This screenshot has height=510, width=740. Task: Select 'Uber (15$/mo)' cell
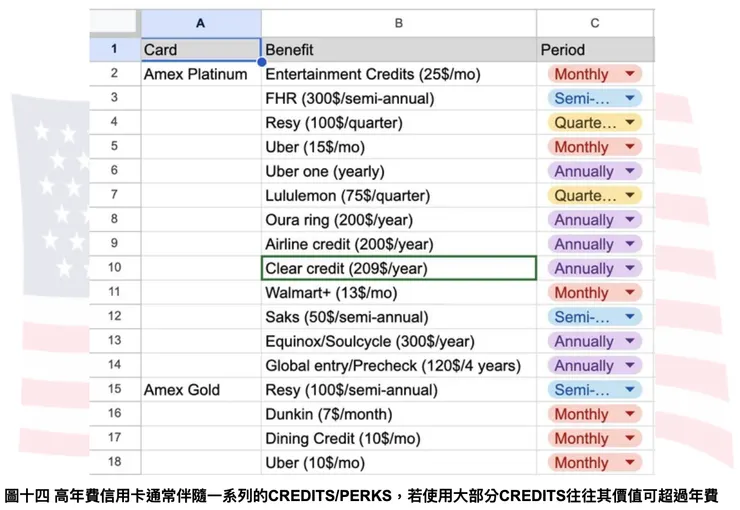(x=399, y=147)
